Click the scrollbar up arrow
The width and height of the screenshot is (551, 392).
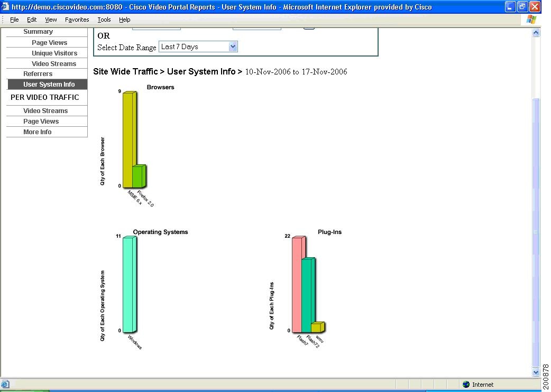click(x=536, y=32)
